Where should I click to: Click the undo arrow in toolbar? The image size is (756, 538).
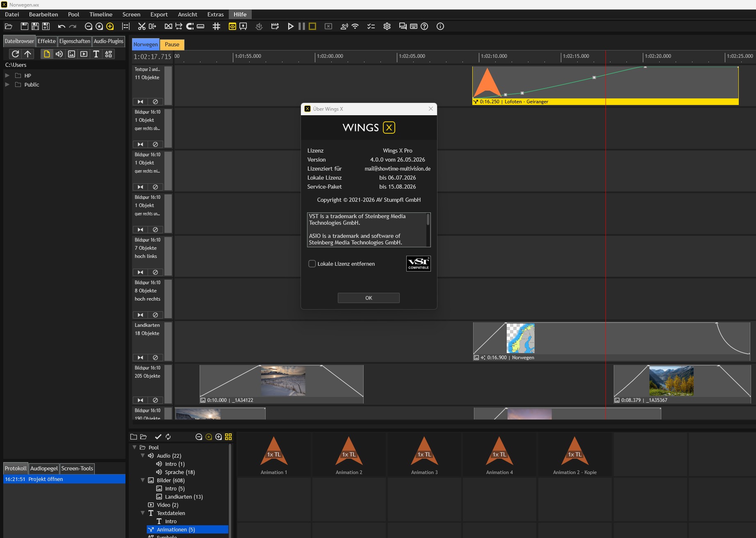61,26
